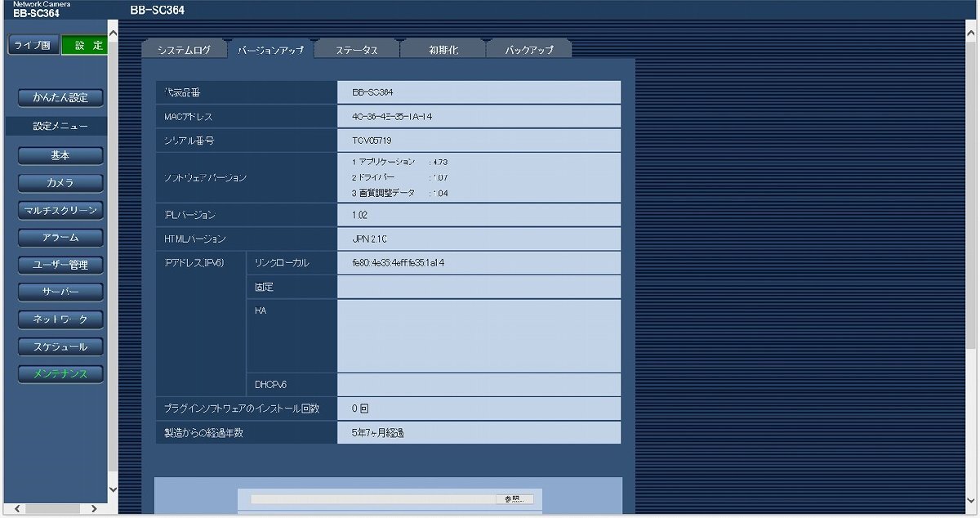This screenshot has height=518, width=980.
Task: Click the firmware file path field
Action: tap(372, 499)
